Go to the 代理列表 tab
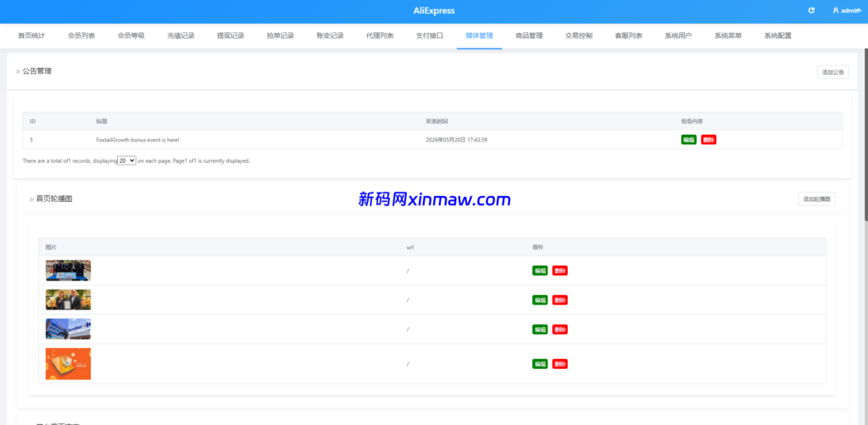The height and width of the screenshot is (425, 868). [x=380, y=36]
